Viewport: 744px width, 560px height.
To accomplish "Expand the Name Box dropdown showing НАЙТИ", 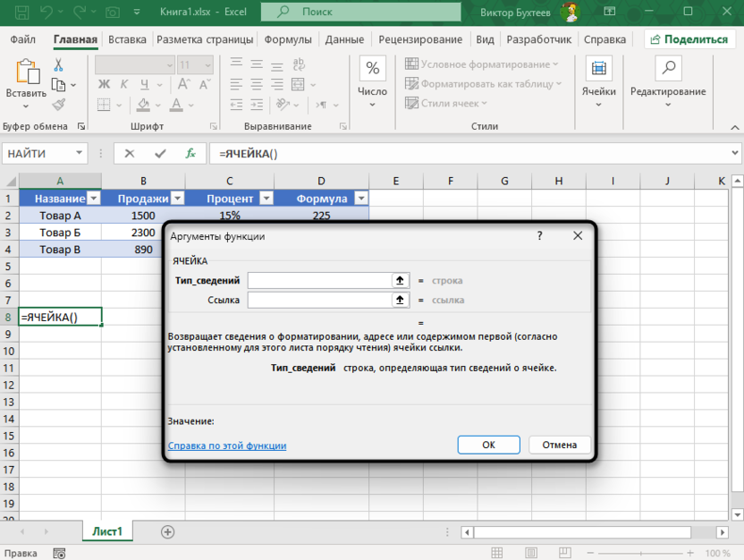I will click(80, 153).
